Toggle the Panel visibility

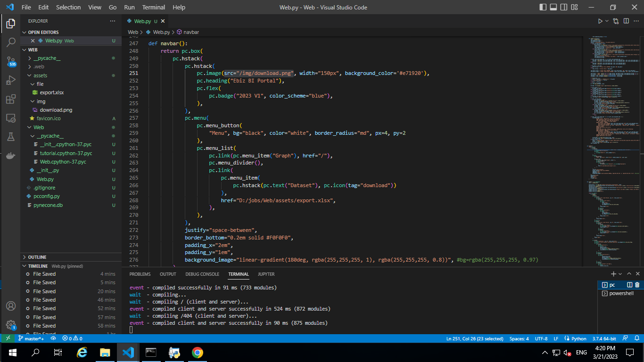pos(553,7)
